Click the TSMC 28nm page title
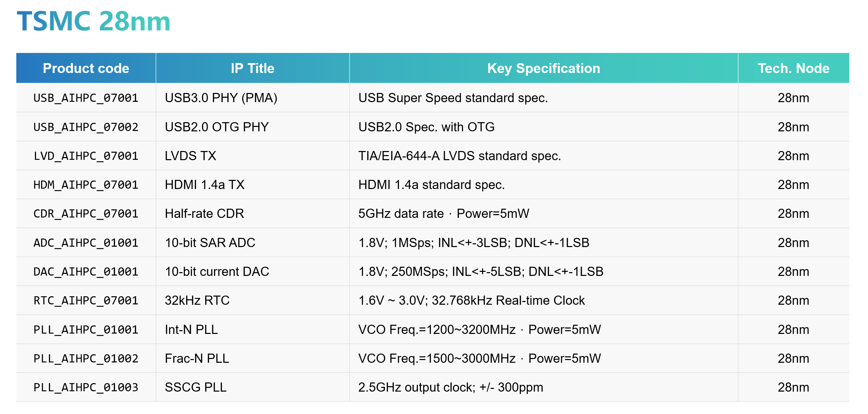868x414 pixels. (93, 21)
